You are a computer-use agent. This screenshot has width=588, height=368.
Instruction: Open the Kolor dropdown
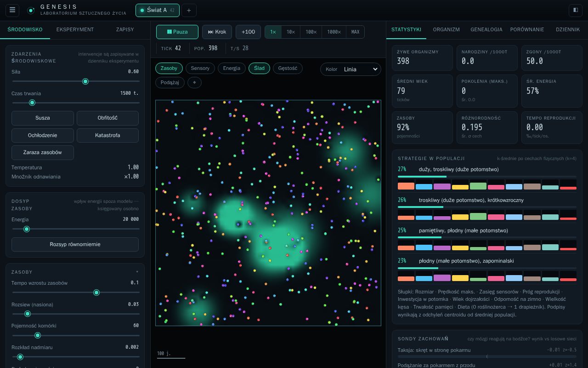(x=351, y=69)
